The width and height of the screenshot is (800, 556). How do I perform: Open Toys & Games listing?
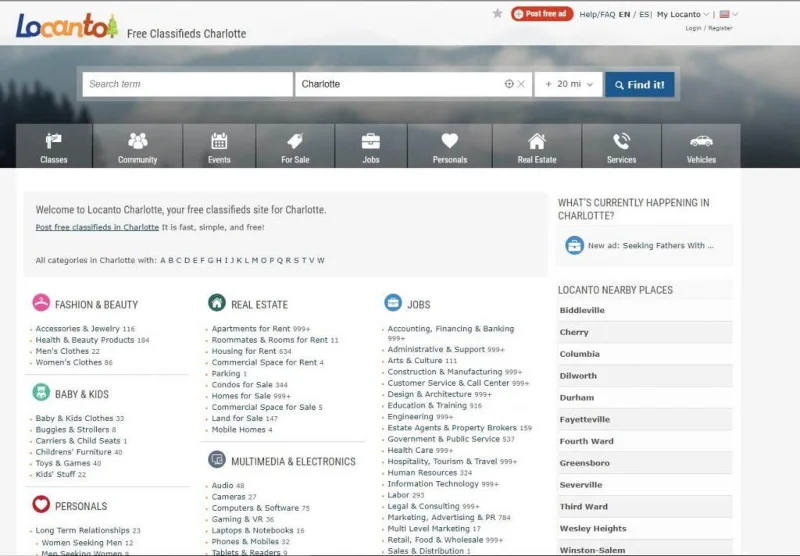[x=63, y=463]
